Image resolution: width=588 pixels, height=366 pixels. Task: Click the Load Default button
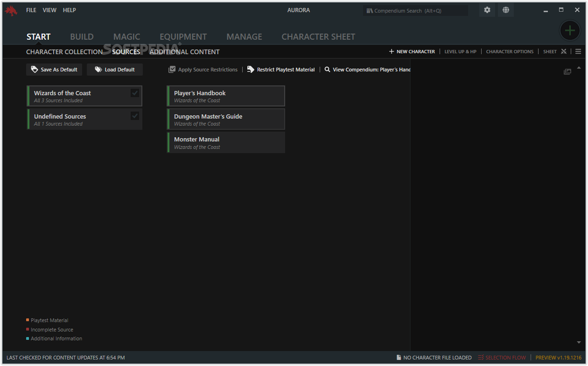[x=115, y=70]
